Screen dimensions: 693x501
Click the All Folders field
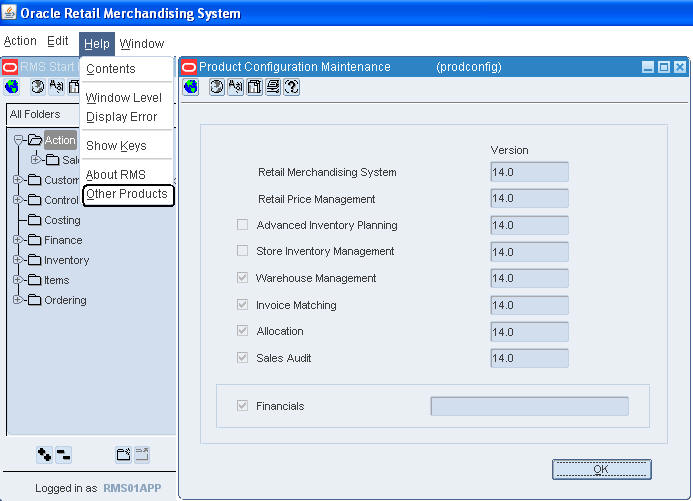click(44, 114)
